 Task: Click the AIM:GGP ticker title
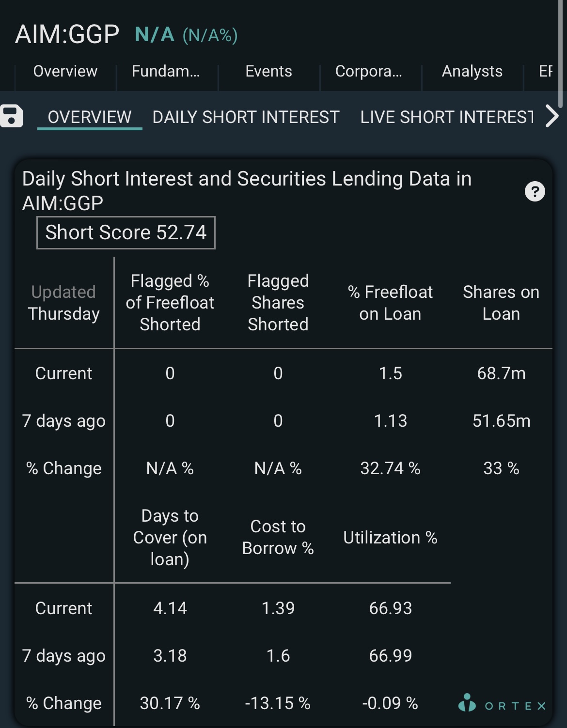67,34
